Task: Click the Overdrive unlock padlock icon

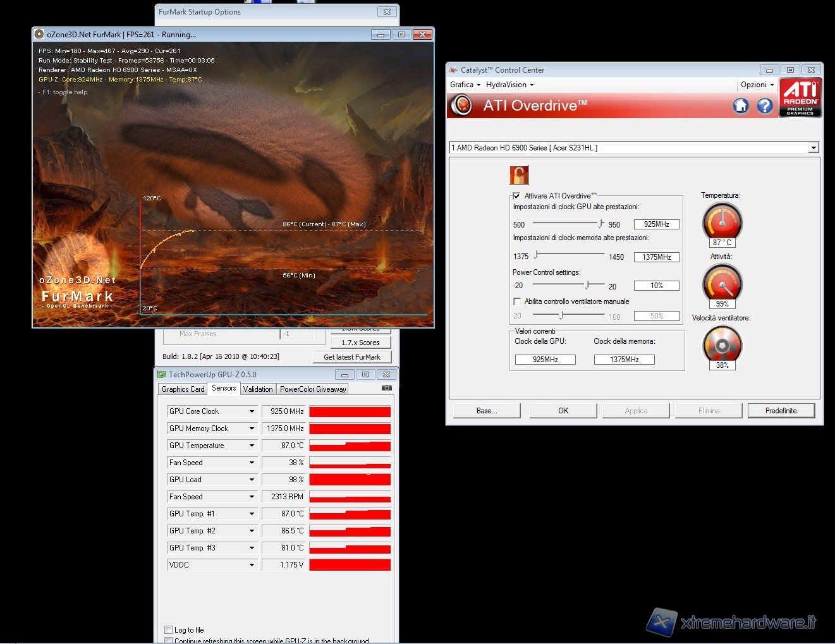Action: click(519, 175)
